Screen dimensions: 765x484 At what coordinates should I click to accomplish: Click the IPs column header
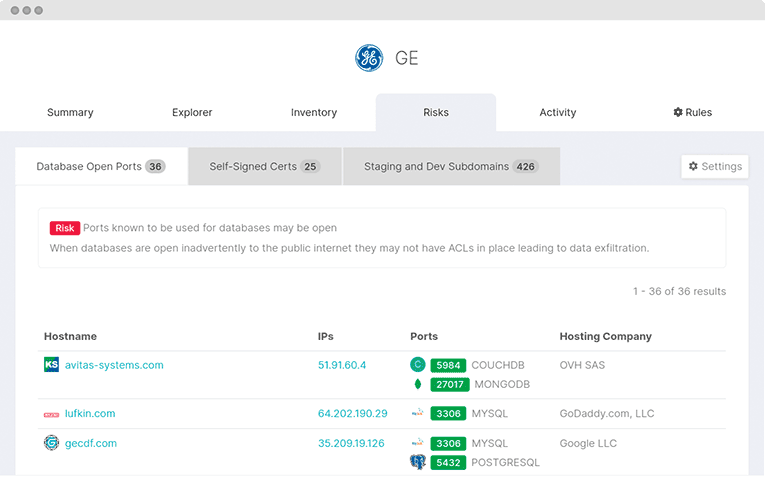pyautogui.click(x=325, y=336)
